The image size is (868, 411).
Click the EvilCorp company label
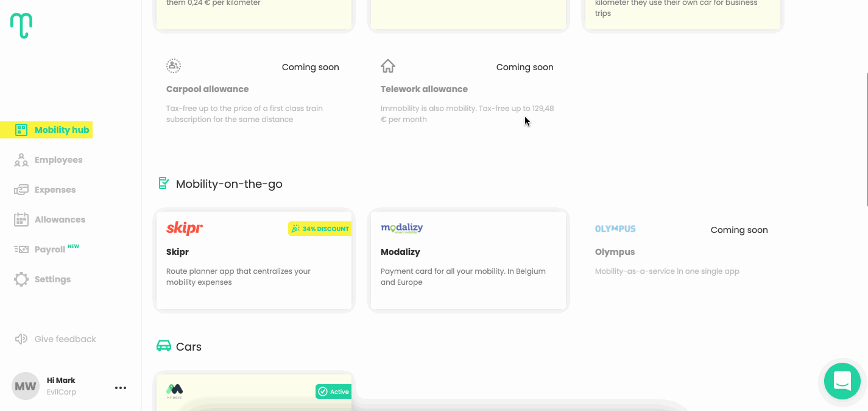pyautogui.click(x=62, y=392)
